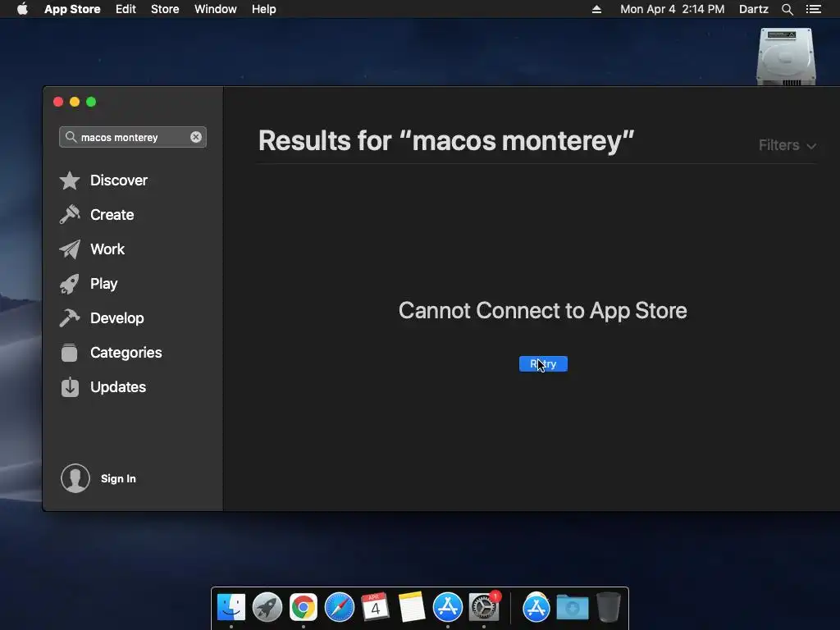Launch Safari from the Dock
This screenshot has height=630, width=840.
(x=339, y=608)
